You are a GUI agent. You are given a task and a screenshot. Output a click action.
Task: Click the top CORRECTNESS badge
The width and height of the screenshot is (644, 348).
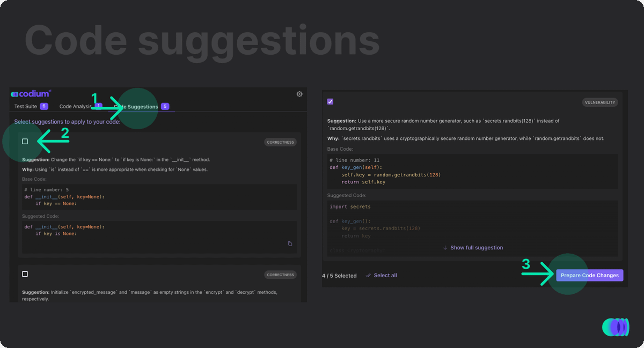[x=280, y=142]
